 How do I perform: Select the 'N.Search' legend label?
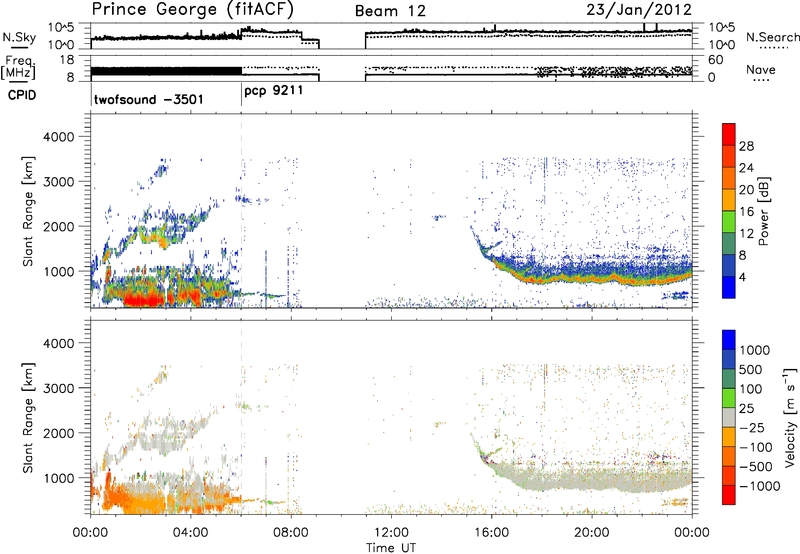(x=772, y=37)
